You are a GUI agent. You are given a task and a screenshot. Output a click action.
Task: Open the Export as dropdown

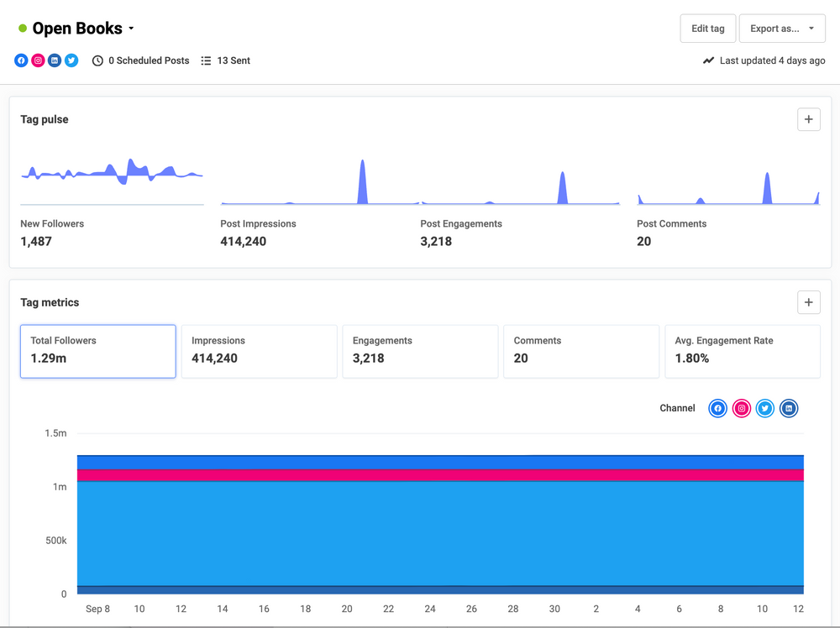782,28
